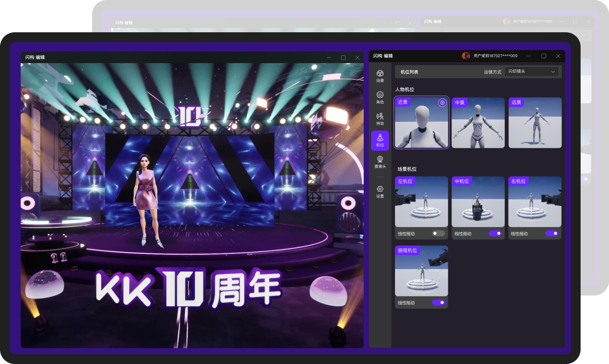
Task: Select the 俯视机位 overhead camera thumbnail
Action: pos(422,271)
